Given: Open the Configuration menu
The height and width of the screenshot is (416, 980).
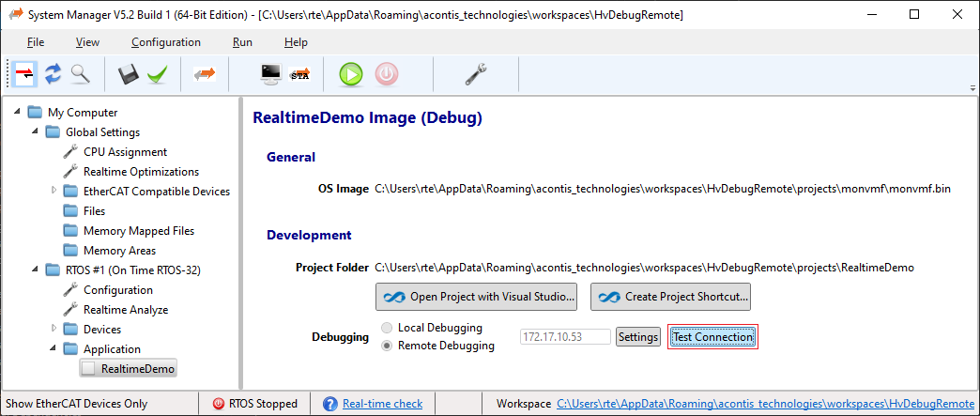Looking at the screenshot, I should (x=165, y=42).
